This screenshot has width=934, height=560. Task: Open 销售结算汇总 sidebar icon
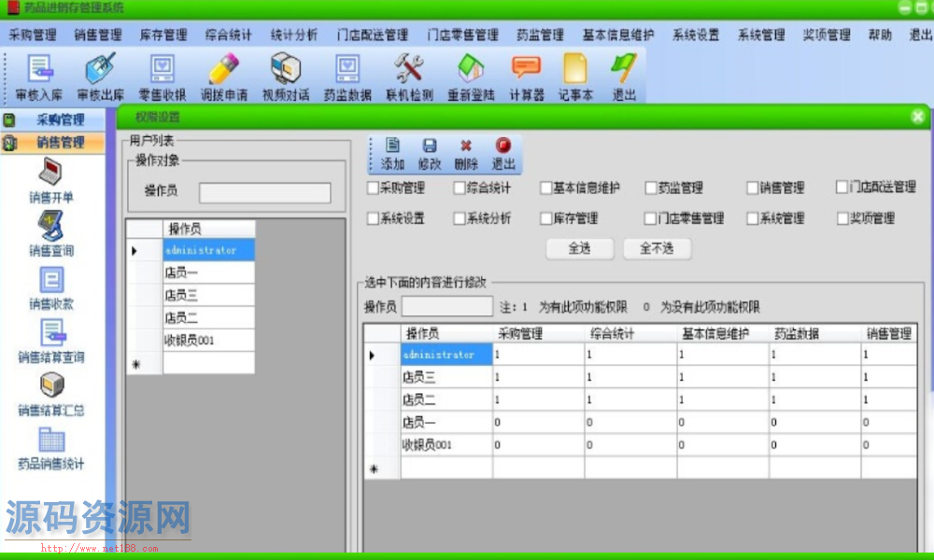point(51,394)
